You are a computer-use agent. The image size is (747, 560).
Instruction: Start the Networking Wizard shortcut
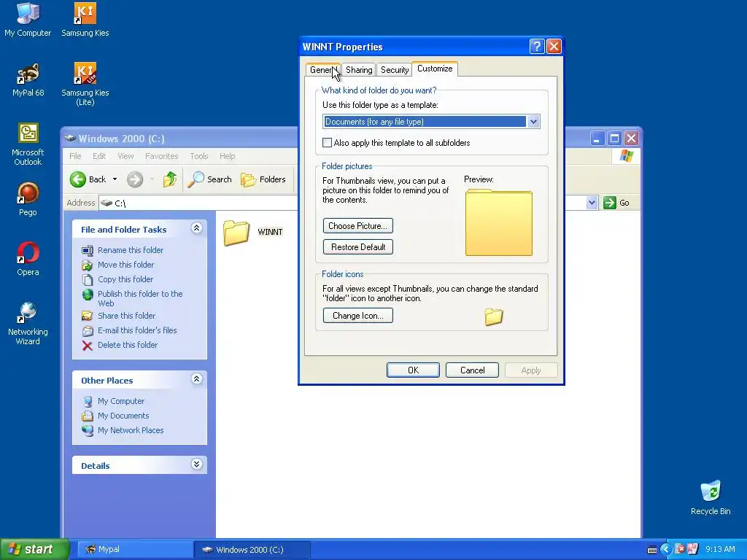click(28, 324)
